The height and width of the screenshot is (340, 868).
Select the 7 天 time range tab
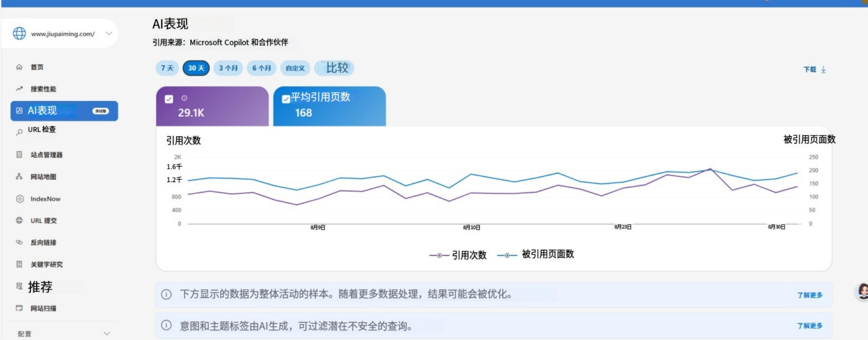click(x=167, y=68)
